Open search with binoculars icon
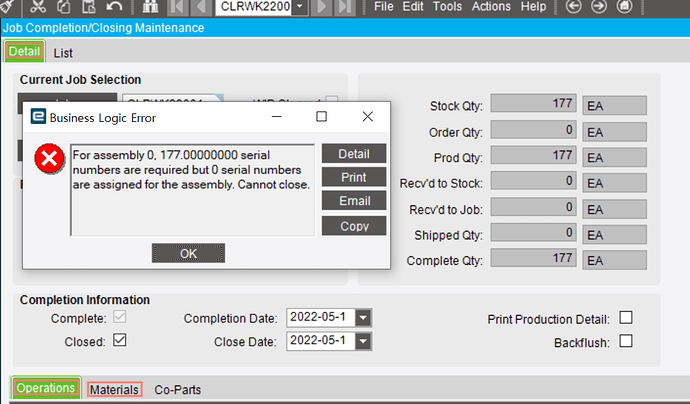Screen dimensions: 690x404 pyautogui.click(x=150, y=6)
